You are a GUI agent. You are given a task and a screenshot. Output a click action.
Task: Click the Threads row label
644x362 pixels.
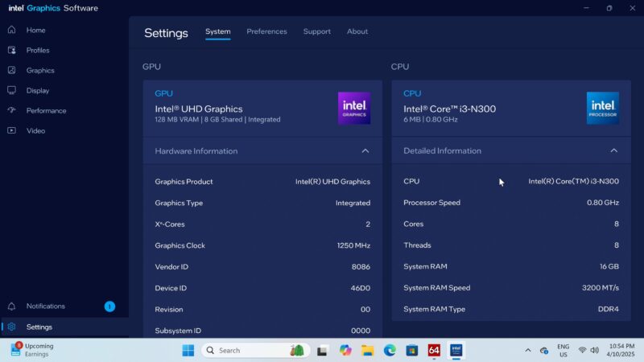click(417, 245)
